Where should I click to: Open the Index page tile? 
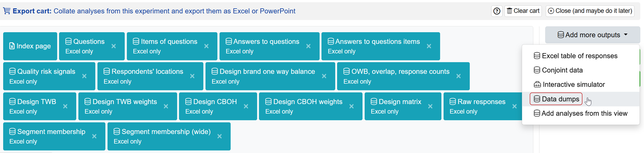[30, 46]
